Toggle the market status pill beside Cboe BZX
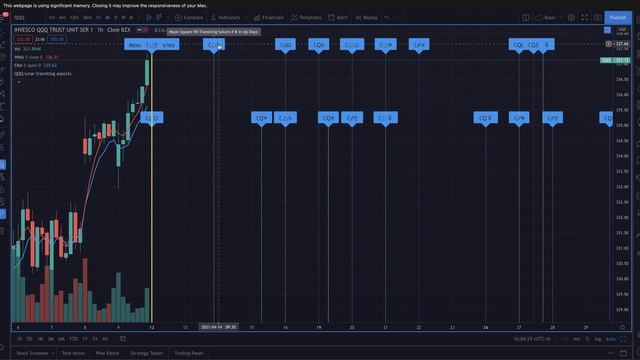The height and width of the screenshot is (360, 640). click(x=142, y=30)
